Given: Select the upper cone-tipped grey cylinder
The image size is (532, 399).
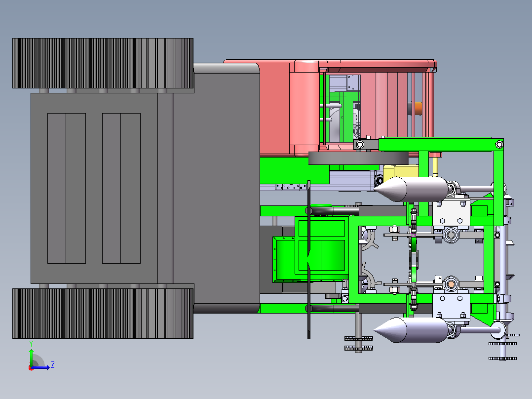Looking at the screenshot, I should tap(411, 189).
